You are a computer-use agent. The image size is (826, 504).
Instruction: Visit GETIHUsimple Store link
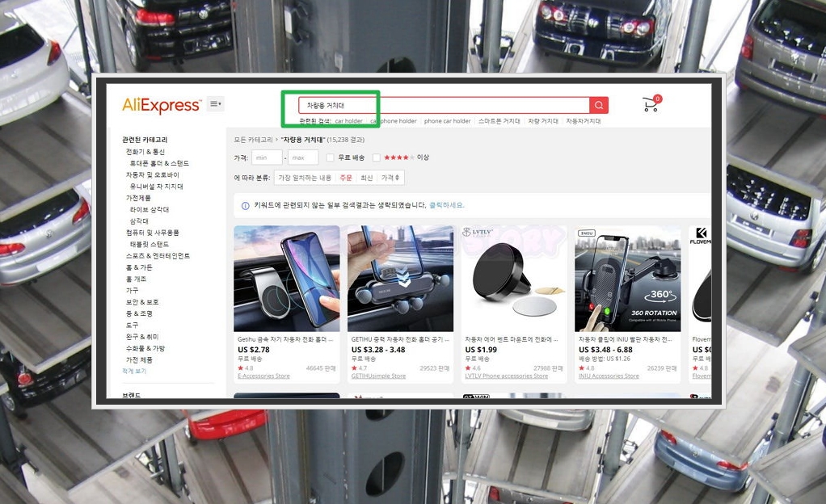click(378, 376)
